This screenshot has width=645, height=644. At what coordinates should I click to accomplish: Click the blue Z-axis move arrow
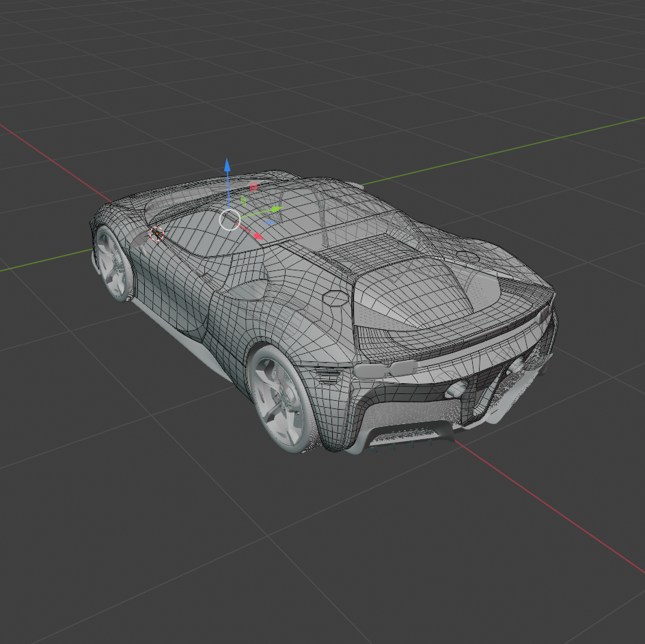227,169
